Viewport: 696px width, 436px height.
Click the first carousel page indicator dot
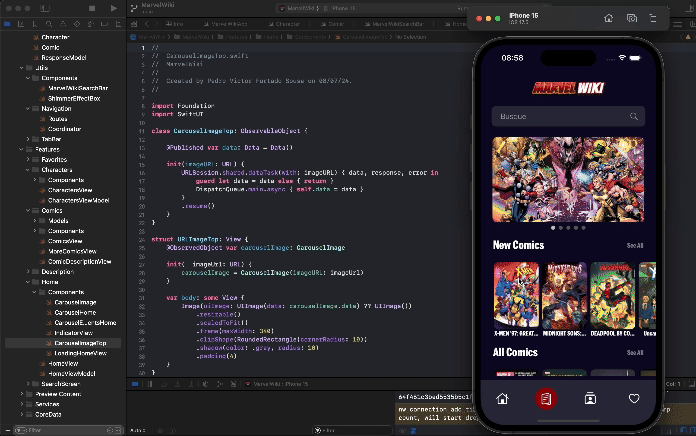coord(553,228)
